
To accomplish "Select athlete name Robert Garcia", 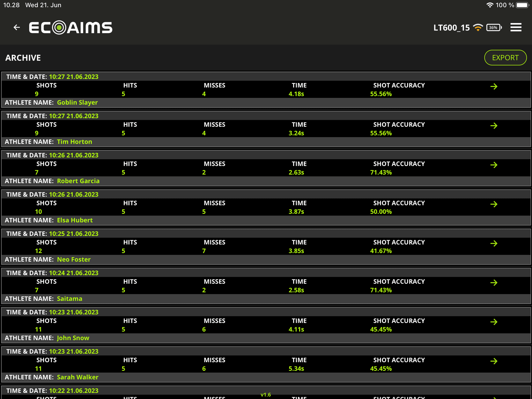I will (78, 181).
